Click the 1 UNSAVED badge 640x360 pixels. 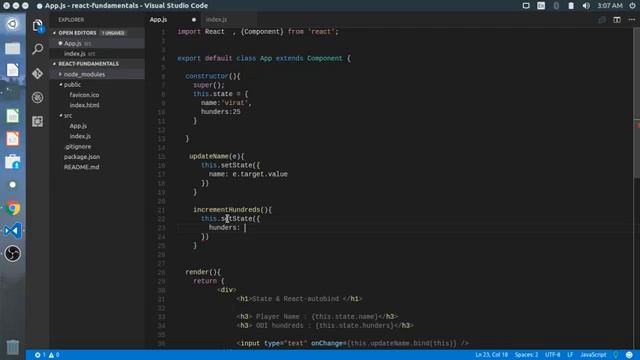(113, 33)
